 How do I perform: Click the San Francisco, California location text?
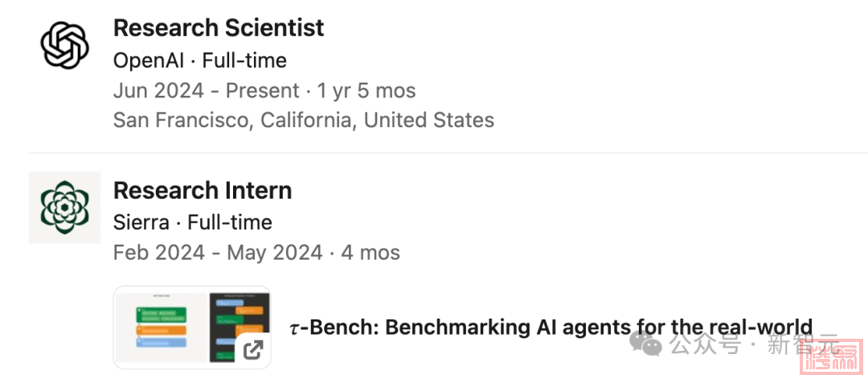[x=303, y=121]
